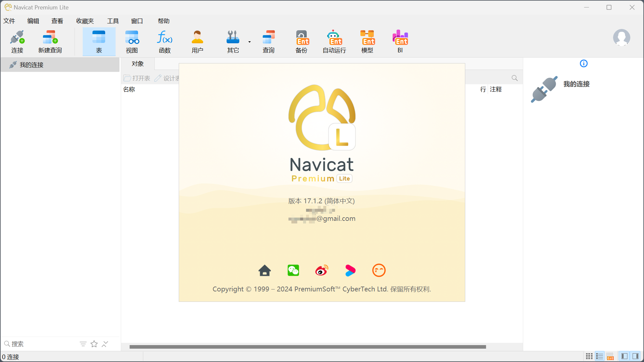Viewport: 644px width, 362px height.
Task: Switch to list view in the status bar
Action: [x=599, y=356]
